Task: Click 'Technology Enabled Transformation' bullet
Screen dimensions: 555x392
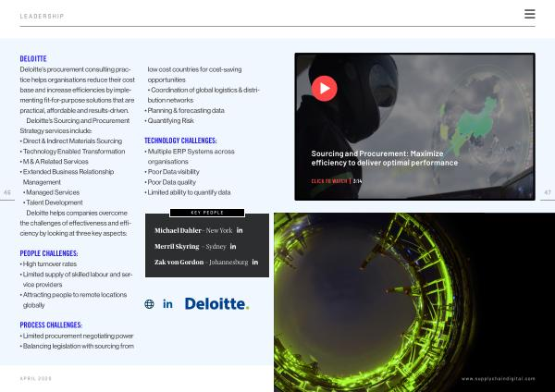Action: 72,152
